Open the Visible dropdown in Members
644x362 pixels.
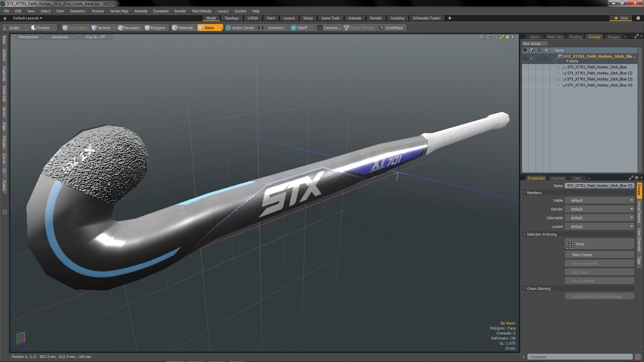tap(599, 200)
